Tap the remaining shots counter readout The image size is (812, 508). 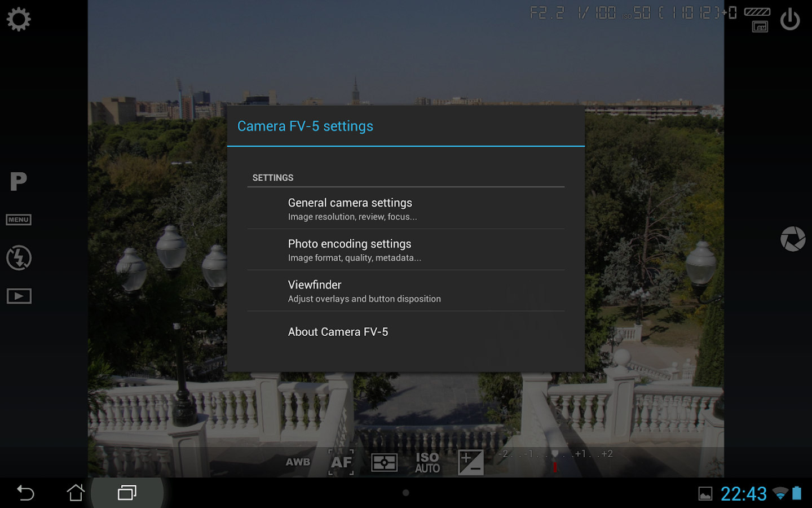[689, 12]
